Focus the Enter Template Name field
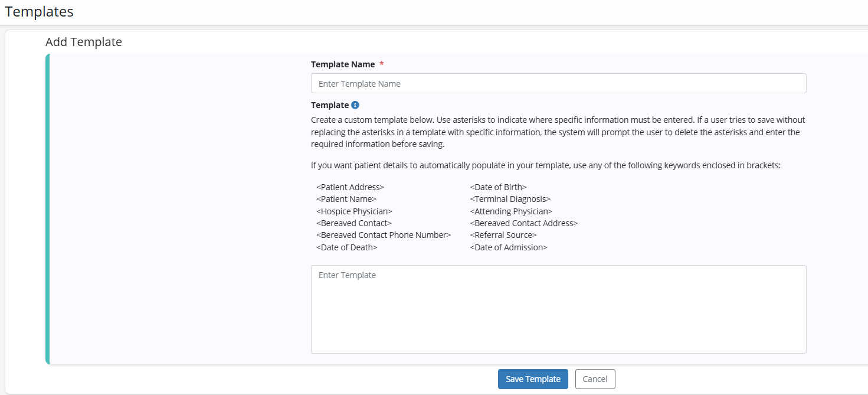The width and height of the screenshot is (868, 395). tap(558, 84)
